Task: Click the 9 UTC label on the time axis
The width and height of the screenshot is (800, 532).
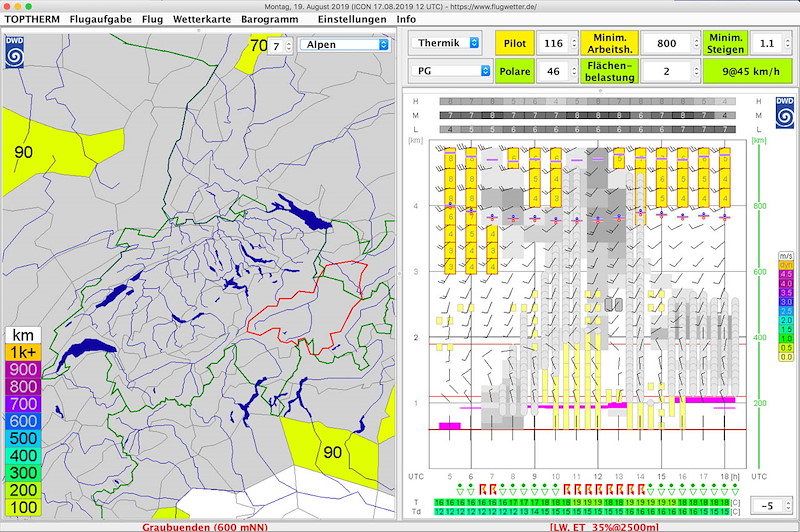Action: tap(534, 476)
